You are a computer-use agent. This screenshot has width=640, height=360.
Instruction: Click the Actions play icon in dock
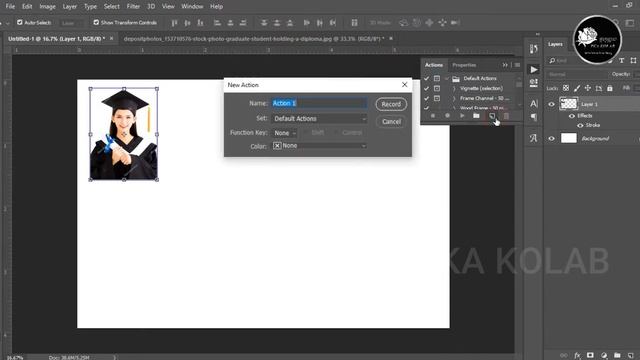[533, 69]
